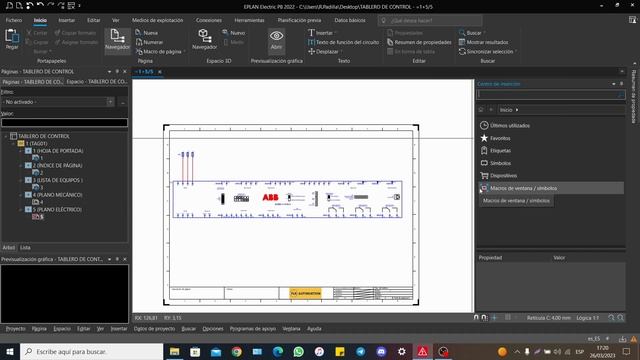Open the Opciones bottom menu

click(x=213, y=329)
